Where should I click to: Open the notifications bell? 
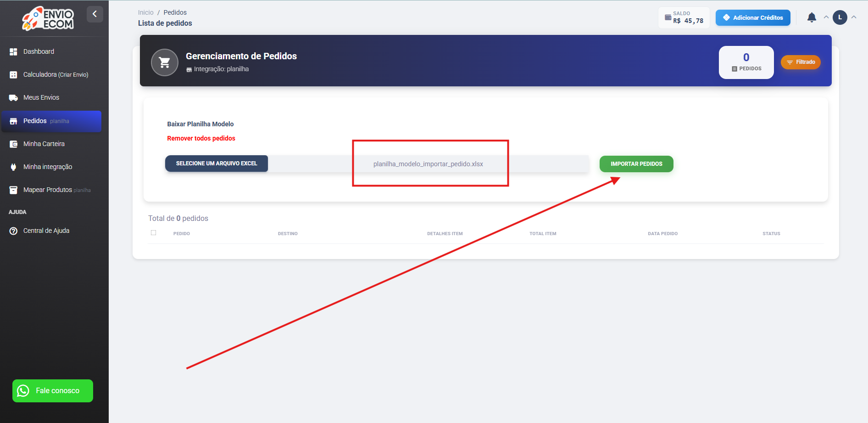coord(812,17)
